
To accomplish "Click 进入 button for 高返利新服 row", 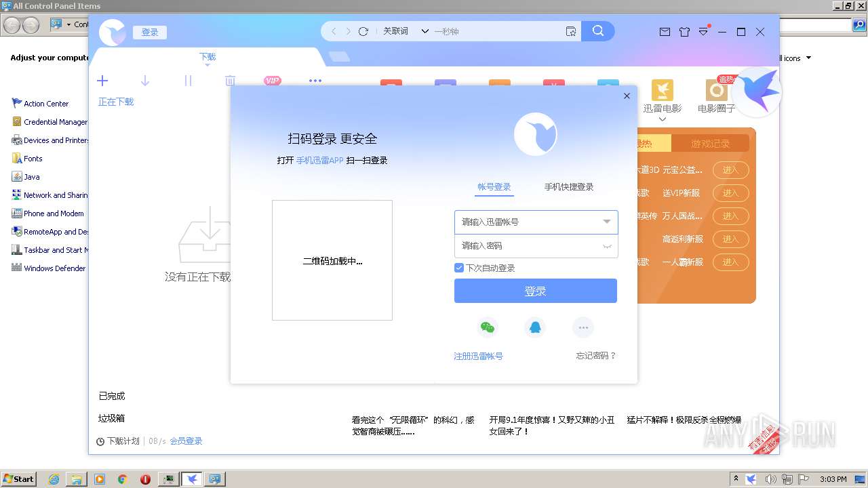I will click(x=730, y=239).
